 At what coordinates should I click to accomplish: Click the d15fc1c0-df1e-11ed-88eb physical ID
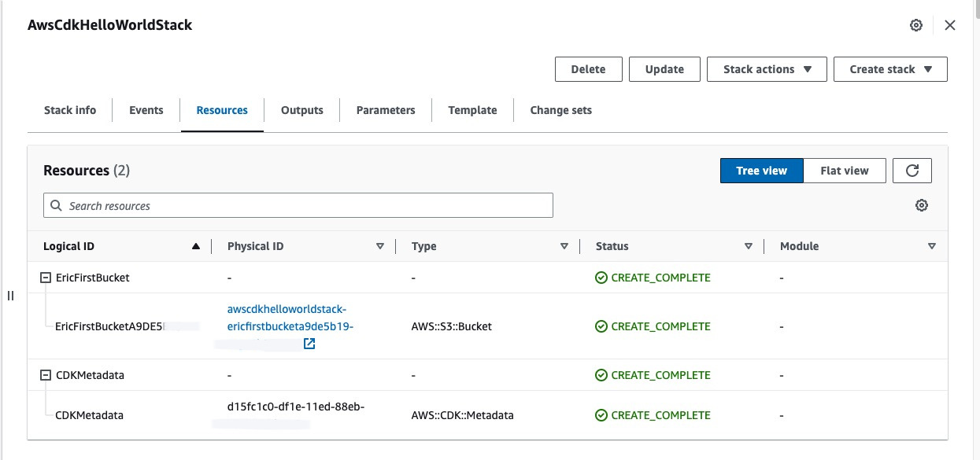[x=296, y=407]
